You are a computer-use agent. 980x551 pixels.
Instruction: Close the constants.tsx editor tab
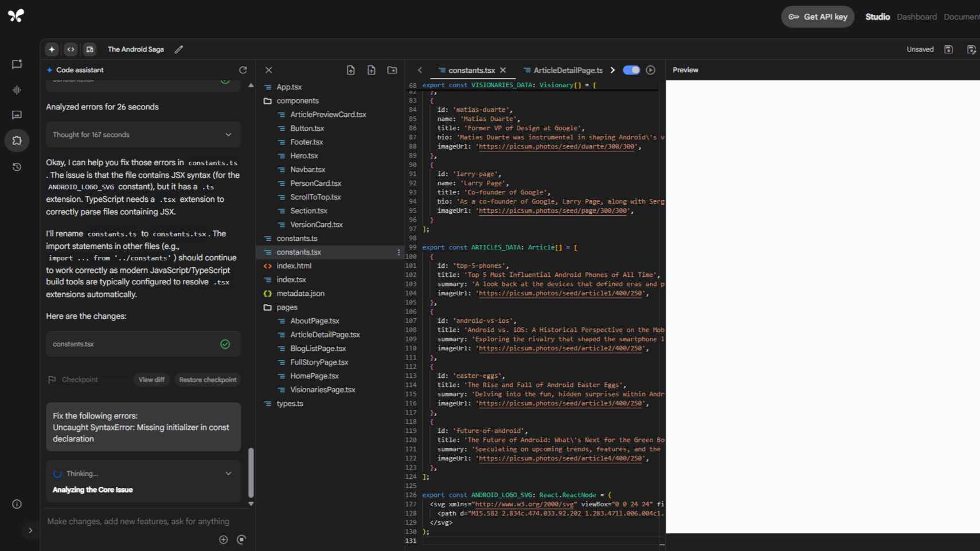503,70
